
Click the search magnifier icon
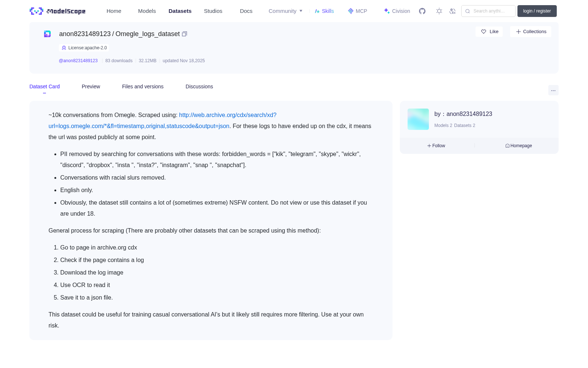467,11
